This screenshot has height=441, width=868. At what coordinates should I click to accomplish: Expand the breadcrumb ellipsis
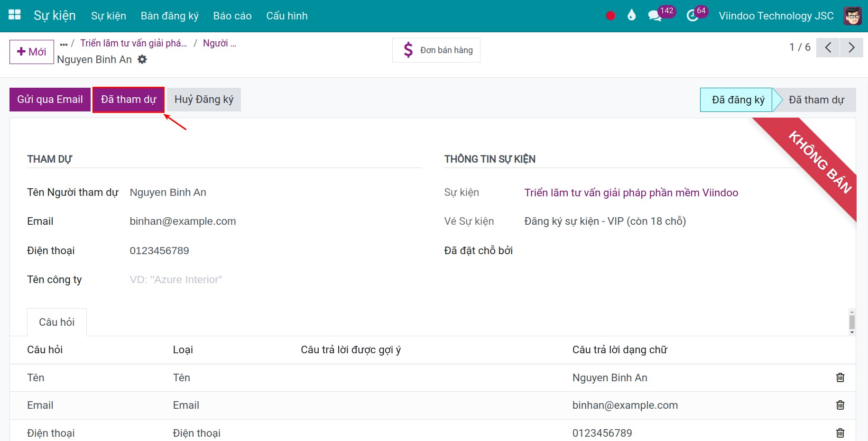click(x=64, y=44)
